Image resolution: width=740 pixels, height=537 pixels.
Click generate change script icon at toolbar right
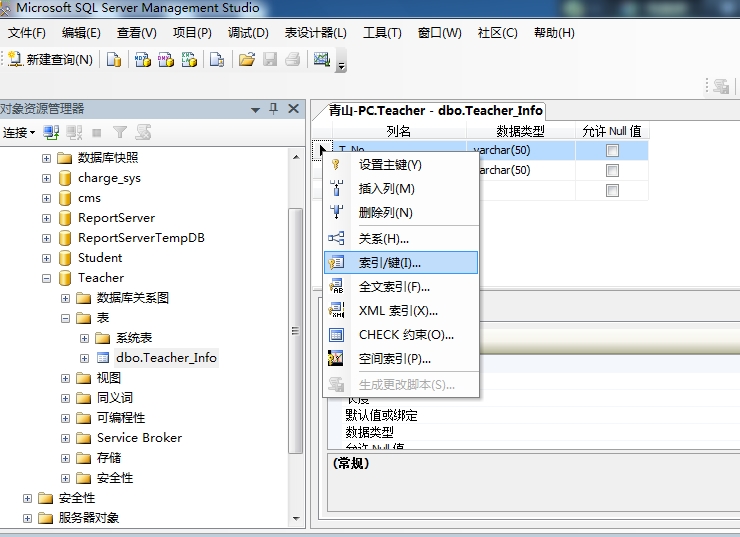coord(721,86)
